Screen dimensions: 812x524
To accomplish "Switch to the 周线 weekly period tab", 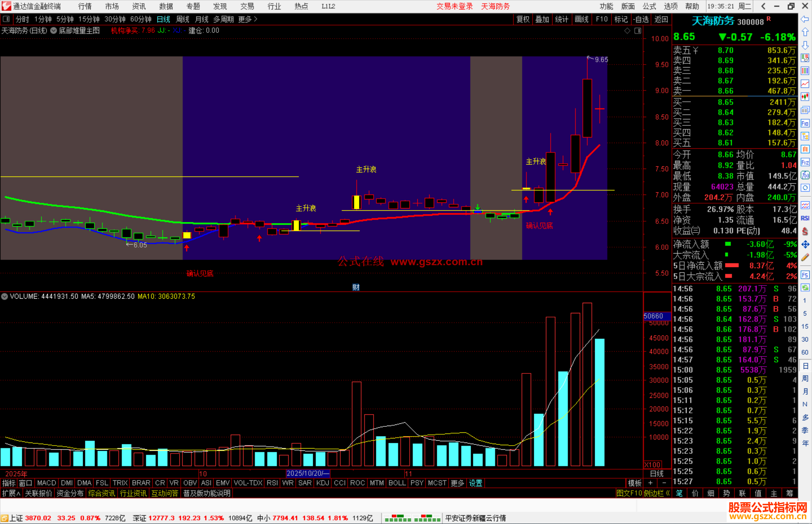I will point(183,19).
